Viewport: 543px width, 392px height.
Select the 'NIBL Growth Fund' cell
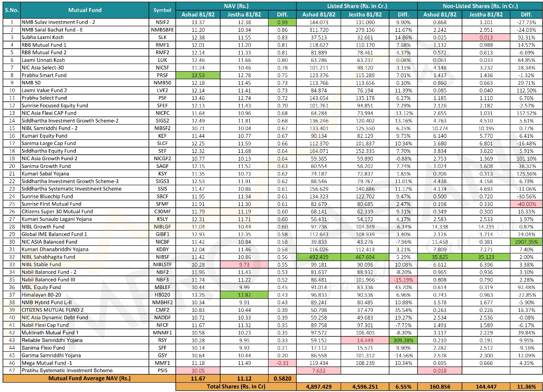[x=85, y=227]
